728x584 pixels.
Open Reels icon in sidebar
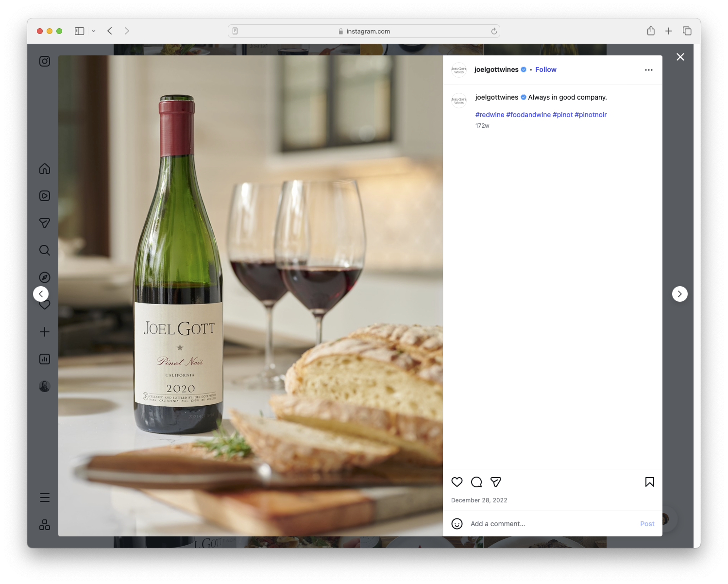45,196
